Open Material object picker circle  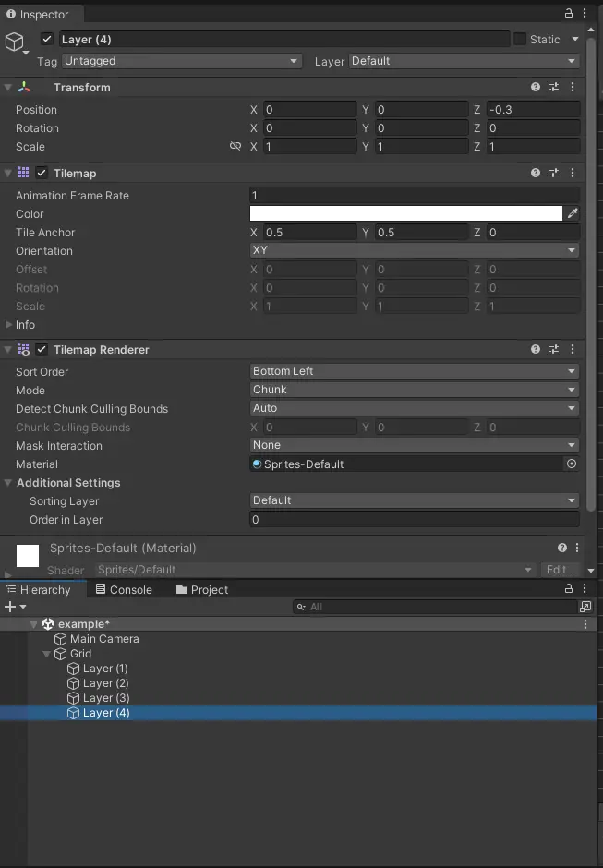(572, 464)
